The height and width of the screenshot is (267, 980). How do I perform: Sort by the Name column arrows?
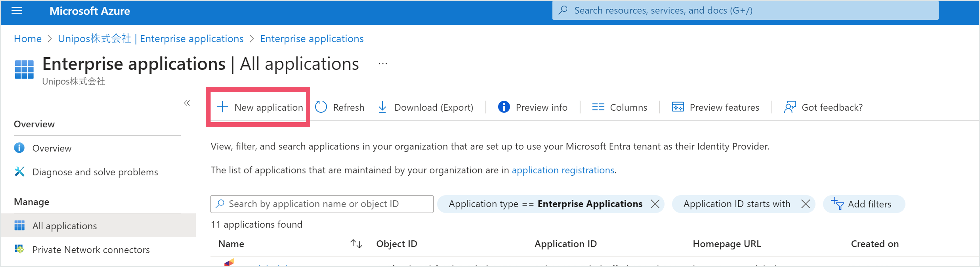[x=356, y=244]
